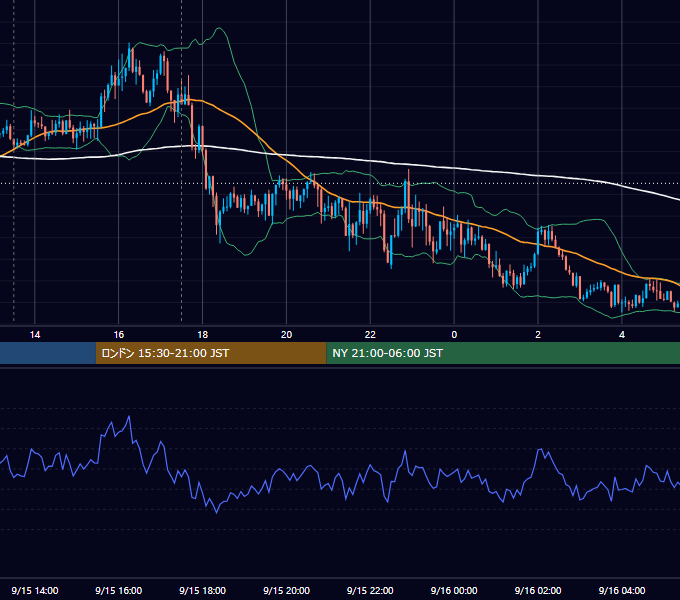Screen dimensions: 680x600
Task: Click hour label 2 on price chart axis
Action: click(x=538, y=335)
